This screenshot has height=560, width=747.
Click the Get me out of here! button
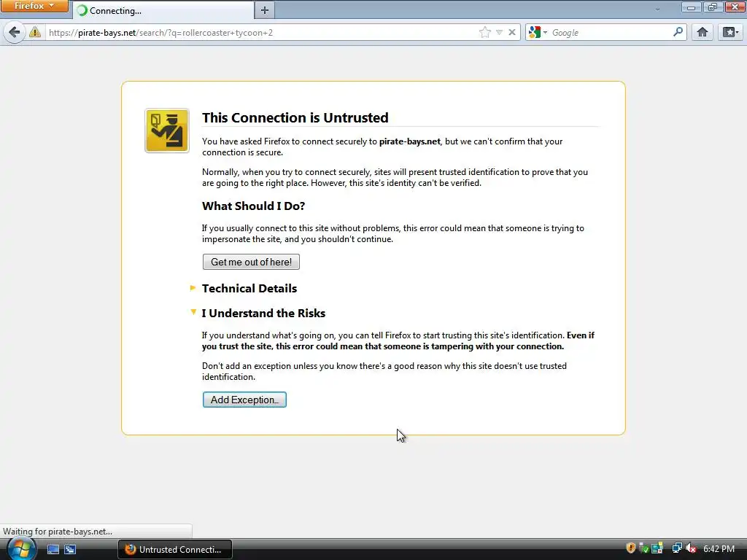(251, 262)
